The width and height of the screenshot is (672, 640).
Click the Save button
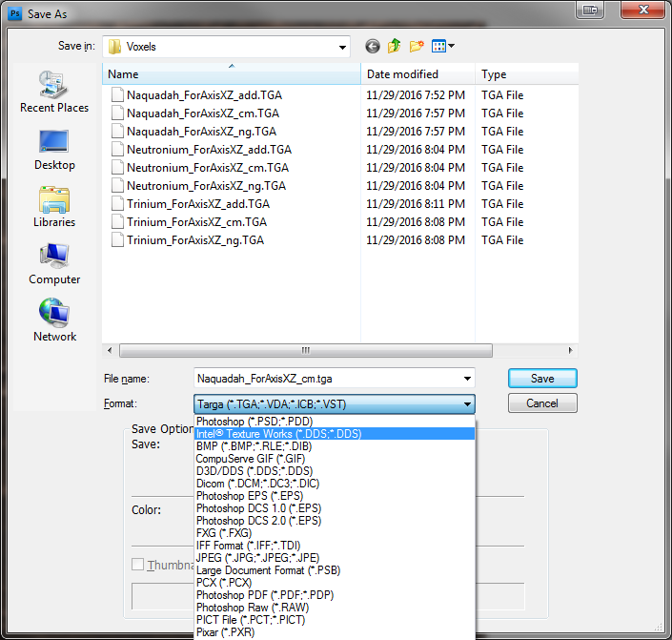542,379
